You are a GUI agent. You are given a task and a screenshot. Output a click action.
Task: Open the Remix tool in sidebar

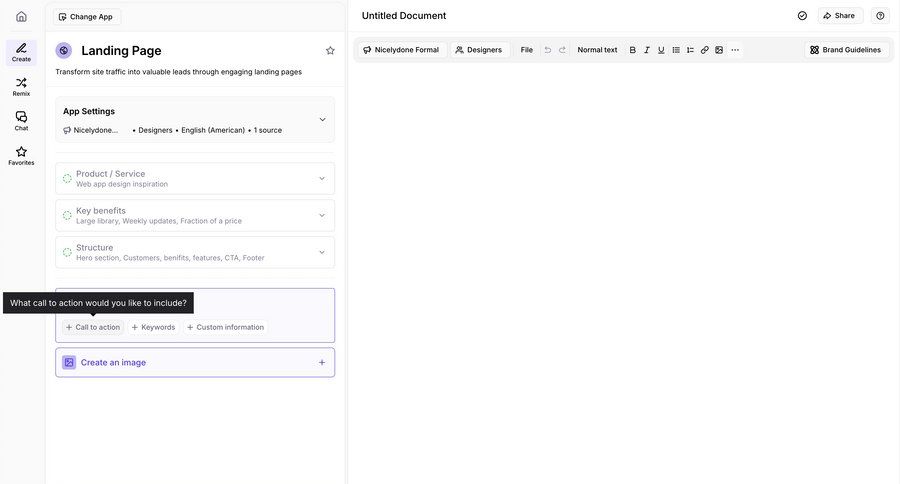[x=21, y=86]
